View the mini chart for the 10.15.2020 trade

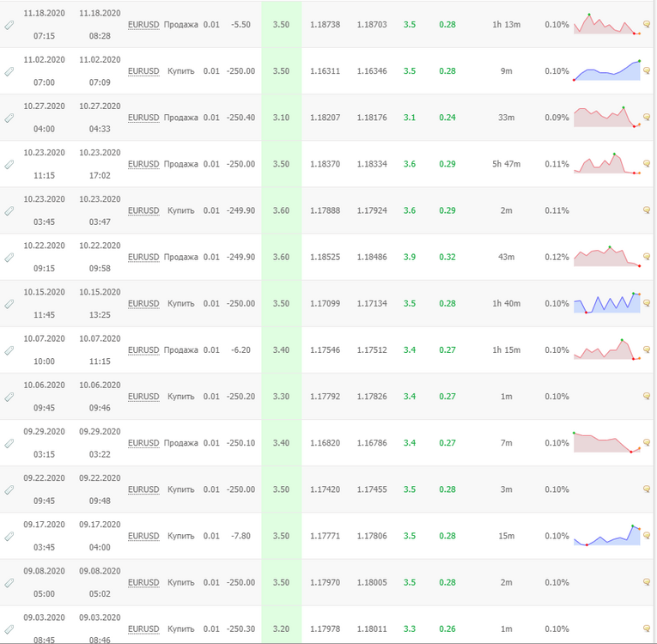point(606,303)
